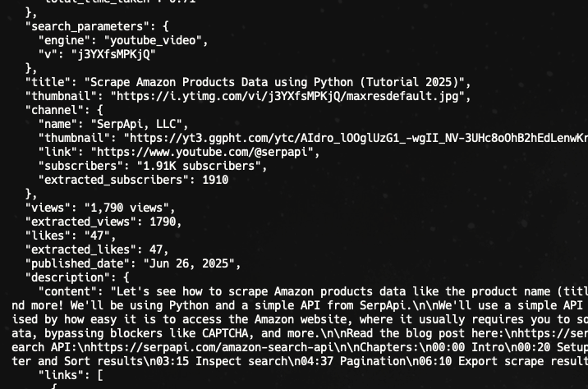Click the "youtube_video" engine value
This screenshot has width=588, height=389.
pyautogui.click(x=154, y=40)
